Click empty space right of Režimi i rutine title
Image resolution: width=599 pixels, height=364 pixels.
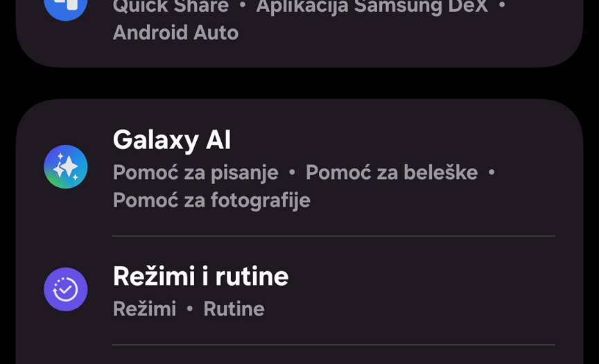[x=430, y=277]
